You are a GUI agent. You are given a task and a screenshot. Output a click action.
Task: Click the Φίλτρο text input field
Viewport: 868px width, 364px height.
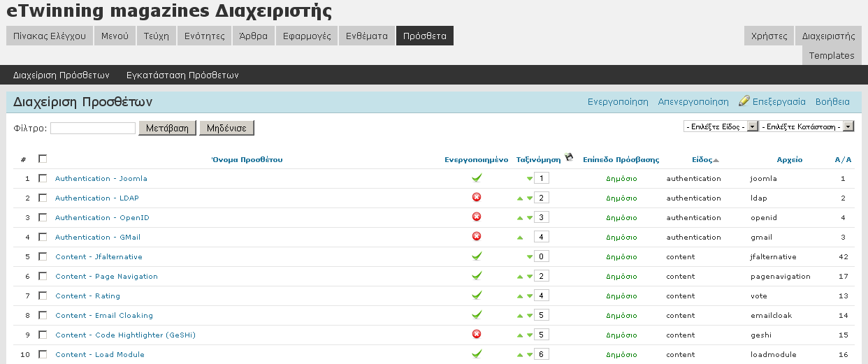click(93, 129)
